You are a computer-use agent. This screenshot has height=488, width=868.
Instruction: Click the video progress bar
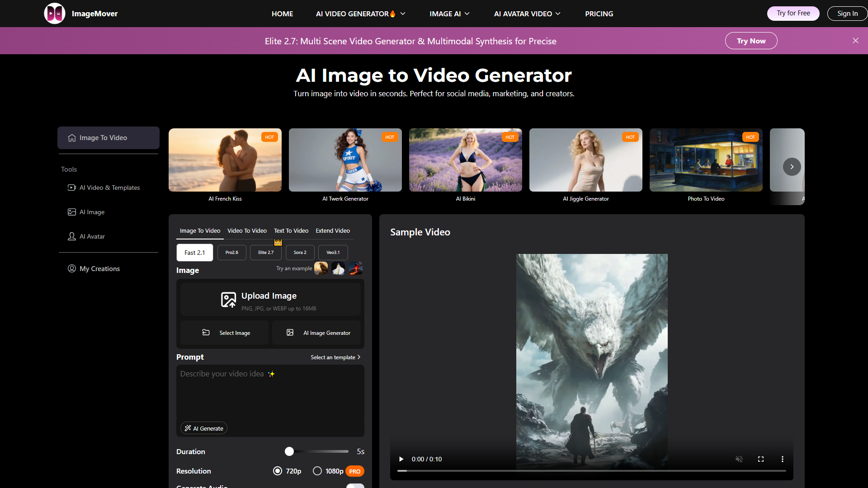tap(592, 471)
